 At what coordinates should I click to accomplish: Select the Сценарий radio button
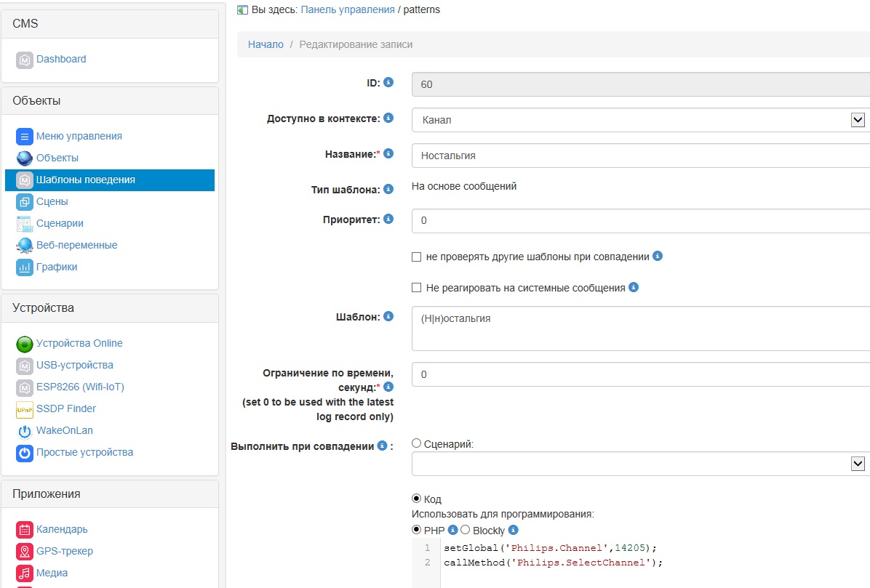click(417, 443)
